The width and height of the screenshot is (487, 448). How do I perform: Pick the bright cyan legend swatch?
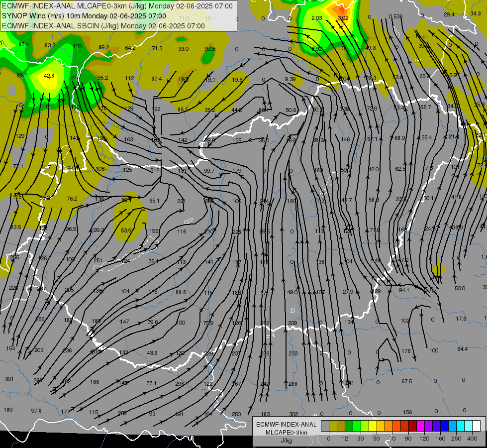point(460,426)
